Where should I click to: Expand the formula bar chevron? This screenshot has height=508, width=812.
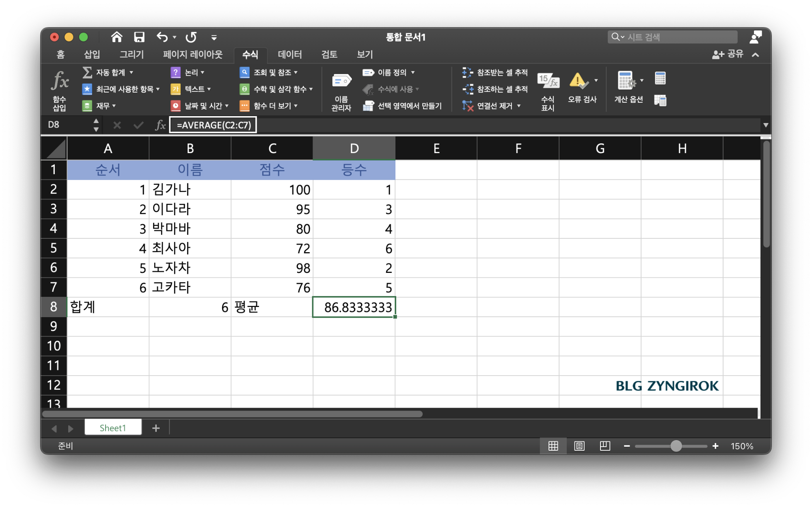[x=765, y=125]
